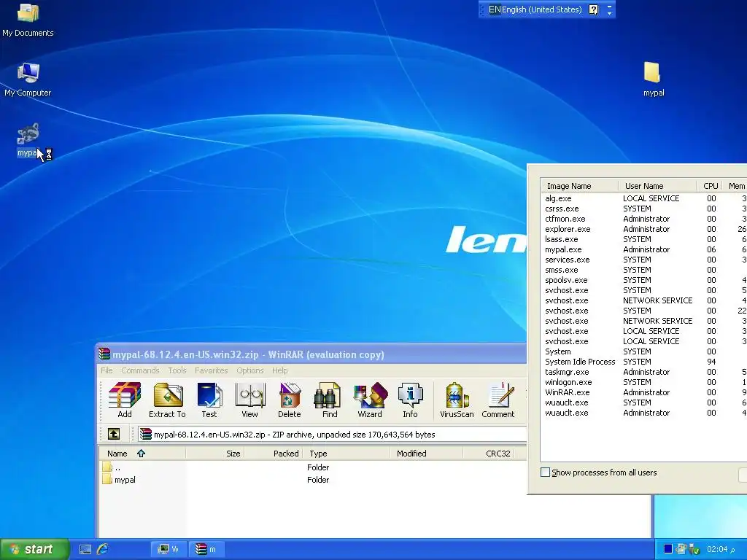Click the blue square tray icon
This screenshot has height=560, width=747.
point(668,549)
